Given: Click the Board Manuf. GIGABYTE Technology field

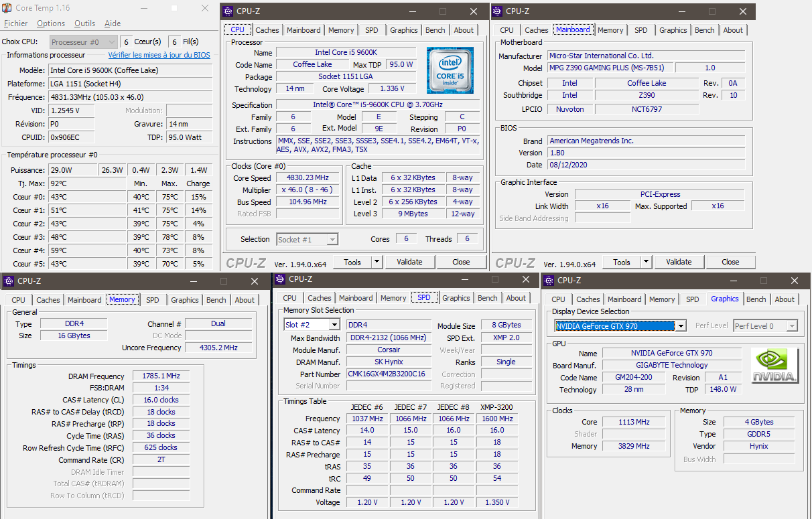Looking at the screenshot, I should [x=671, y=366].
